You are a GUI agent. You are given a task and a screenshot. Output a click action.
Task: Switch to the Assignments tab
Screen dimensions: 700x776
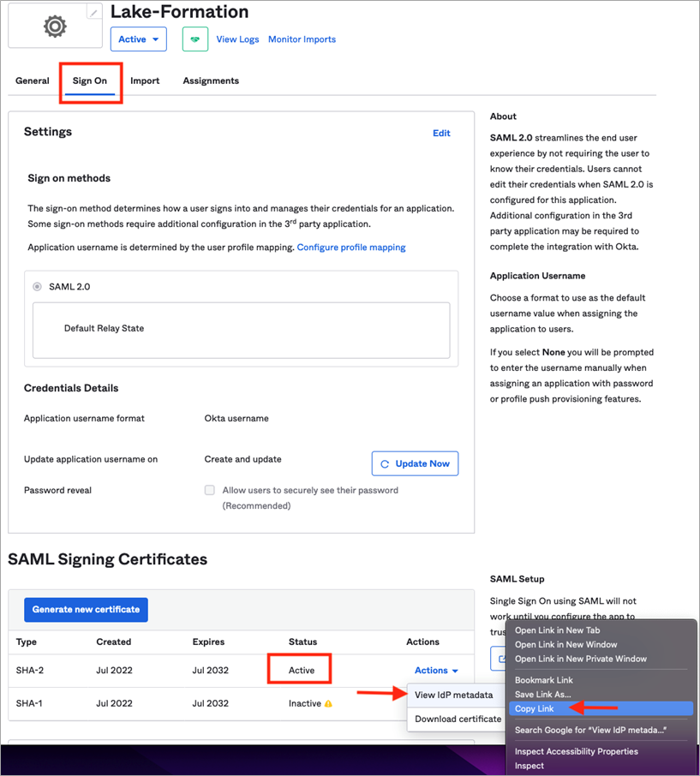(x=211, y=81)
